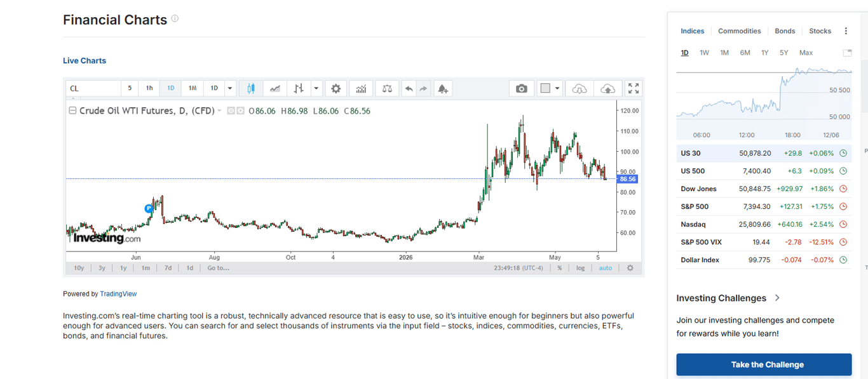The height and width of the screenshot is (379, 868).
Task: Select the 1M interval button in chart toolbar
Action: [x=192, y=88]
